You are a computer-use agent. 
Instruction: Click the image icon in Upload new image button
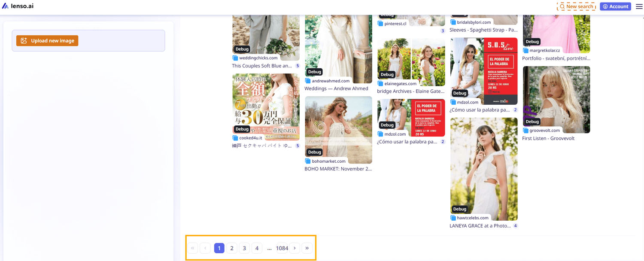tap(24, 40)
